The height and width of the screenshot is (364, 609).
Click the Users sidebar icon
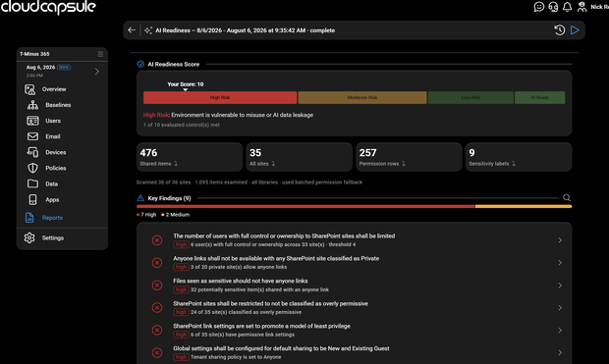[x=32, y=121]
